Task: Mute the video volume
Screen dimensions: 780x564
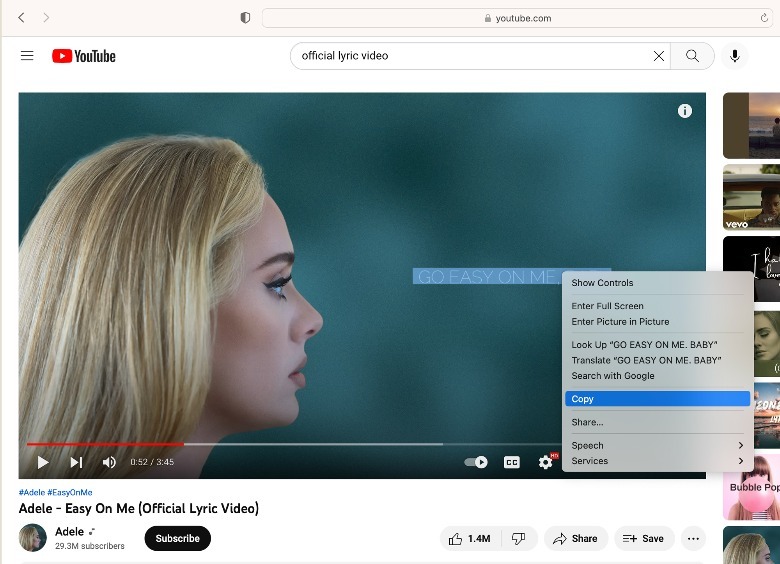Action: 109,463
